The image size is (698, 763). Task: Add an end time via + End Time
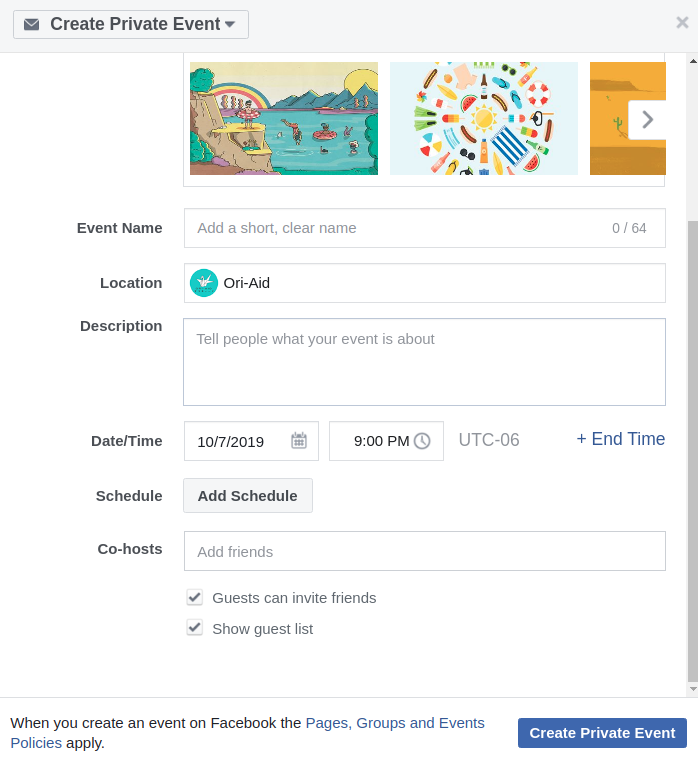tap(620, 439)
